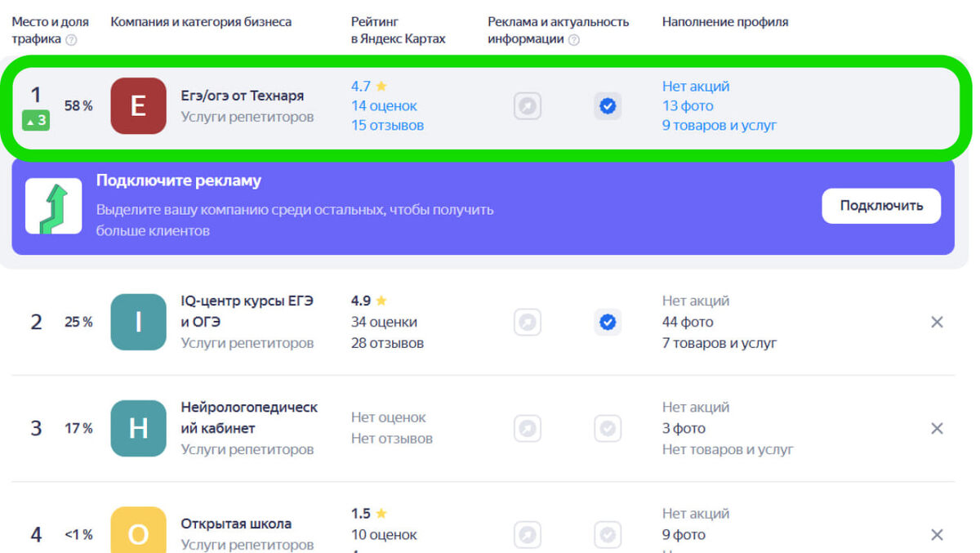Open the 14 оценок link
Screen dimensions: 980x553
(x=384, y=106)
